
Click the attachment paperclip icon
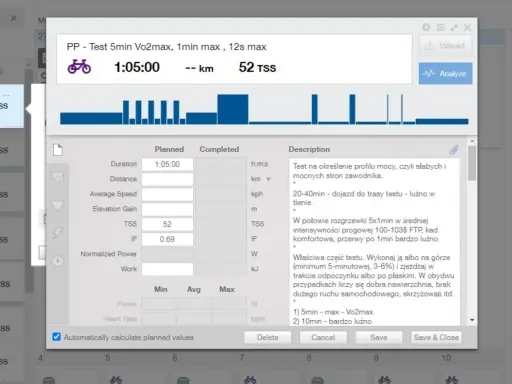click(454, 150)
